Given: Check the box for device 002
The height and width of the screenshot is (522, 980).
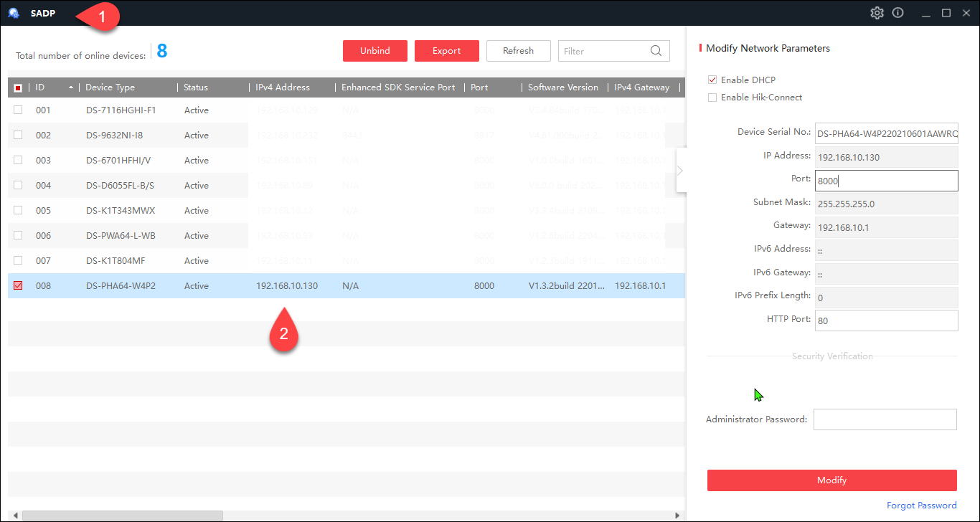Looking at the screenshot, I should (18, 135).
